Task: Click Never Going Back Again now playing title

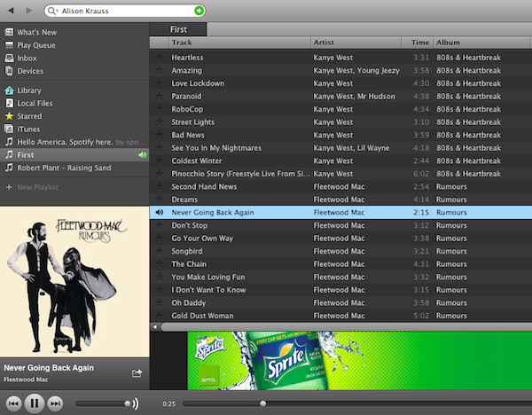Action: tap(49, 368)
